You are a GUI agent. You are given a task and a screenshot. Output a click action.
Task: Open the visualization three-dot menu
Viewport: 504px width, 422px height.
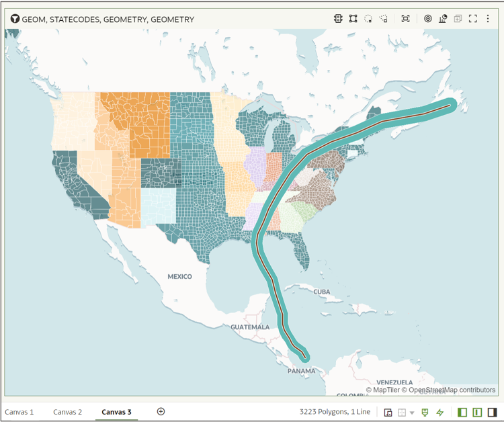[488, 19]
